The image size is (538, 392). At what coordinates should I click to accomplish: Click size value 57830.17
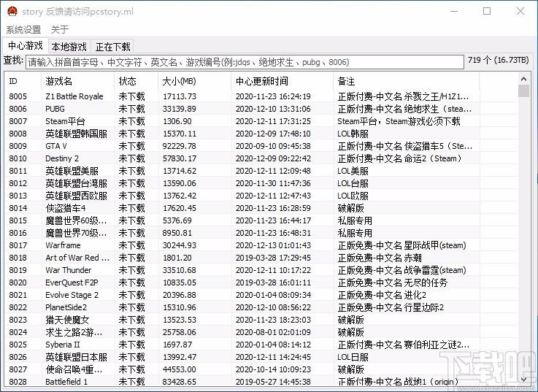click(180, 158)
